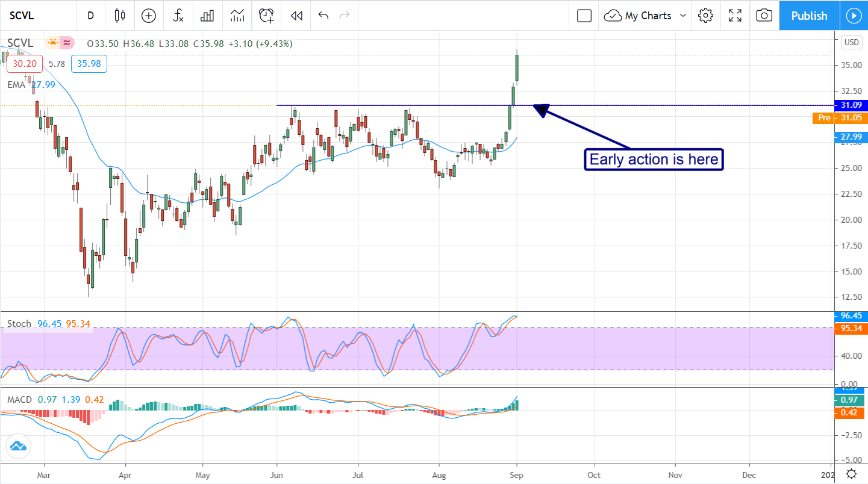
Task: Select the blue horizontal line price label 31.09
Action: coord(851,105)
